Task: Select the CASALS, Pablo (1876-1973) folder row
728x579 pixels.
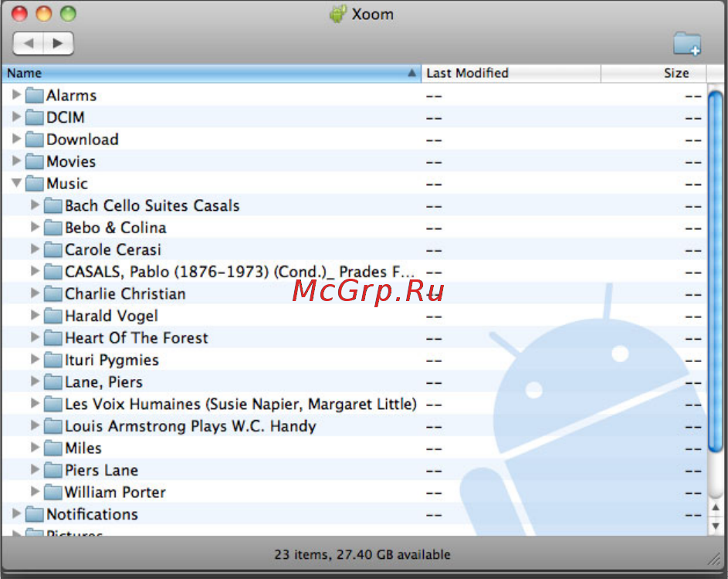Action: tap(354, 272)
